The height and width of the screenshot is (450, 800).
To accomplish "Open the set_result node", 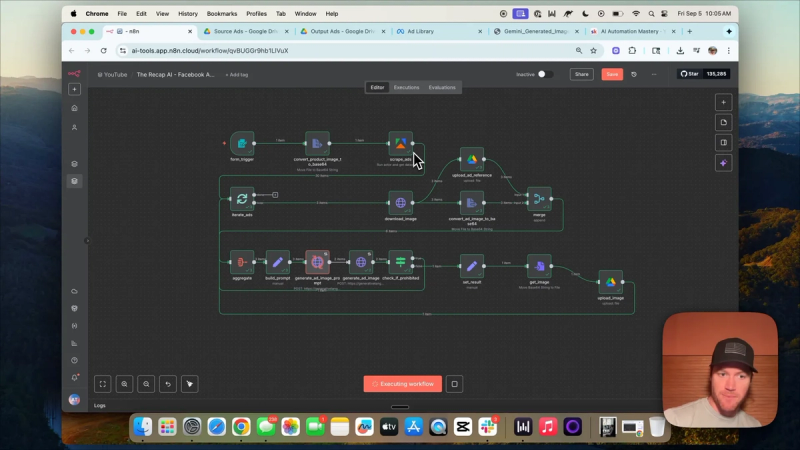I will click(x=472, y=266).
